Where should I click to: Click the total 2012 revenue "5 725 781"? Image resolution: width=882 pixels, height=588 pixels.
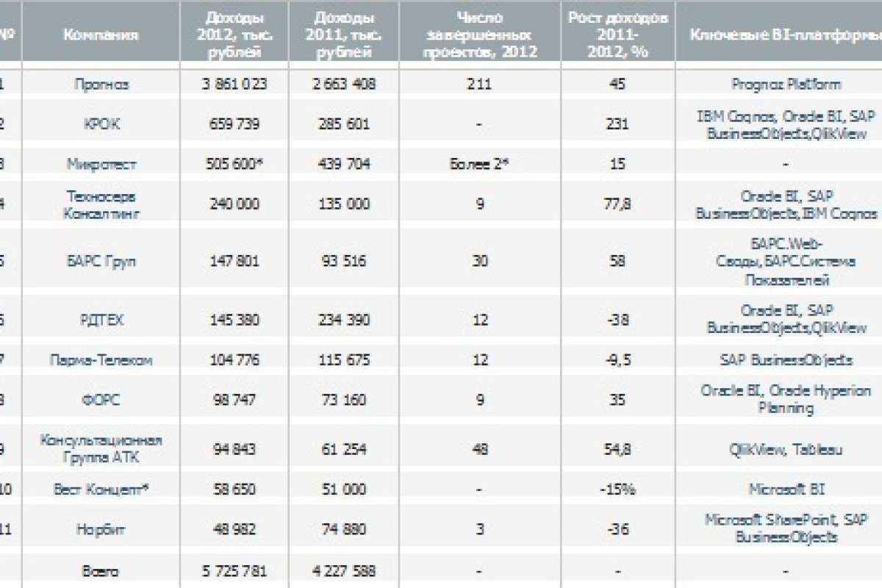(234, 571)
